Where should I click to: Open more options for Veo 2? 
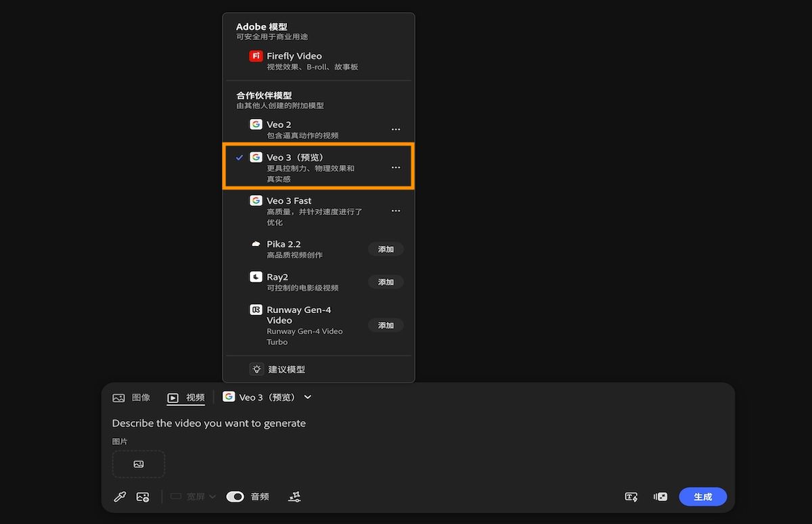396,129
